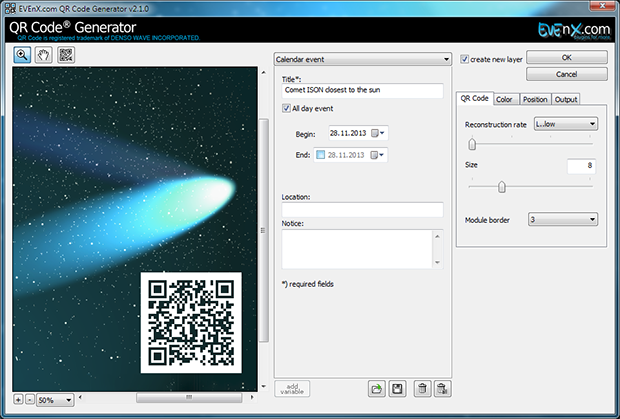The image size is (620, 419).
Task: Click preview scroll up arrow
Action: click(264, 72)
